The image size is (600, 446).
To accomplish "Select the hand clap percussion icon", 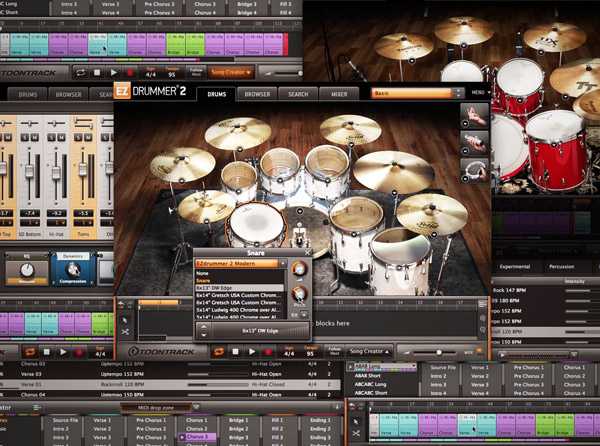I will tap(474, 116).
